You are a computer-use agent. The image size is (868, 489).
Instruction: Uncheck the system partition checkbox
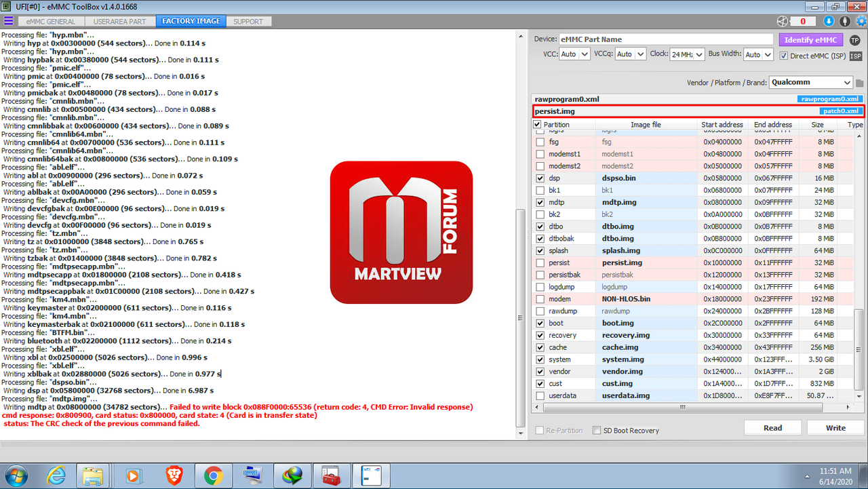point(540,359)
